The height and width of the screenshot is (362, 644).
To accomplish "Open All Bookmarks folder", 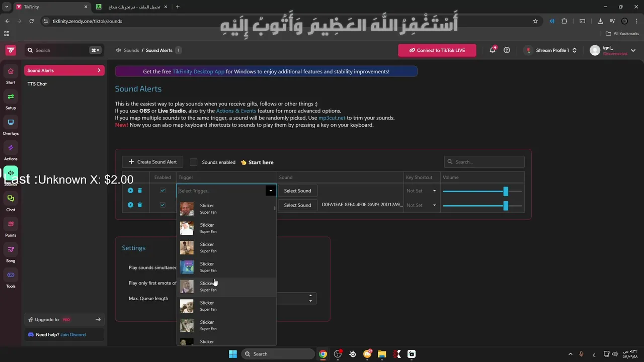I will (x=622, y=34).
